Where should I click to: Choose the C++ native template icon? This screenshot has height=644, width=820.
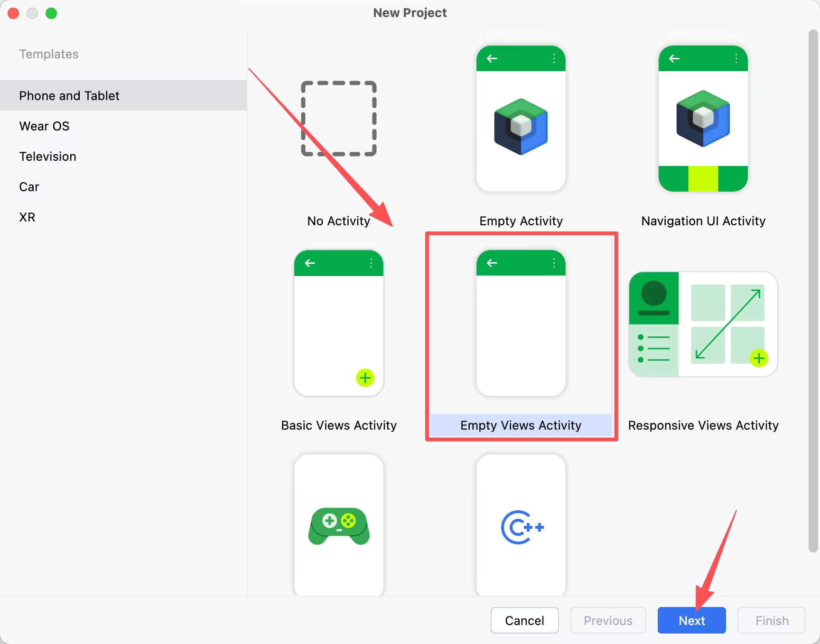point(521,525)
